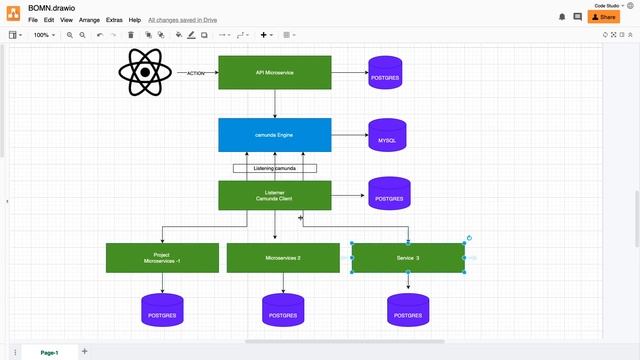Open the Extras menu

(x=114, y=20)
